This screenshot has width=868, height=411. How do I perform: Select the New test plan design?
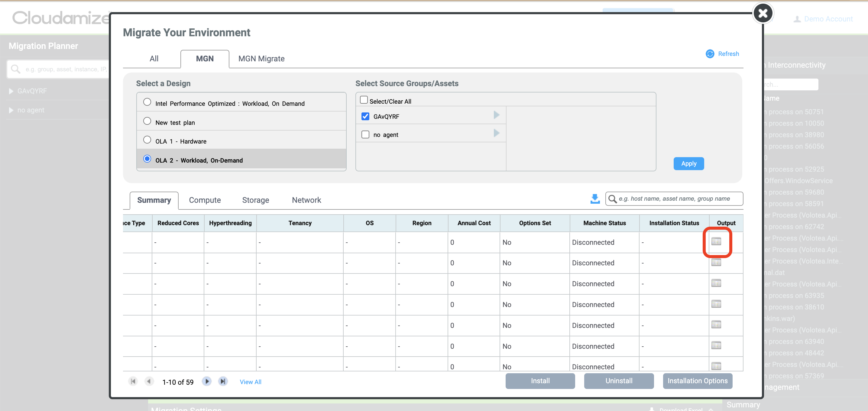pyautogui.click(x=147, y=121)
